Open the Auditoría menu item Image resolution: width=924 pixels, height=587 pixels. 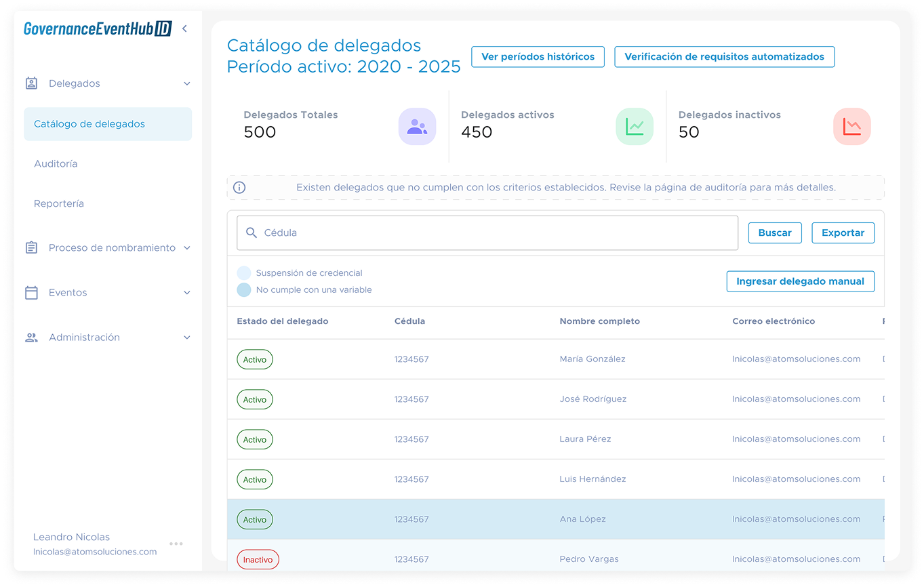click(56, 164)
